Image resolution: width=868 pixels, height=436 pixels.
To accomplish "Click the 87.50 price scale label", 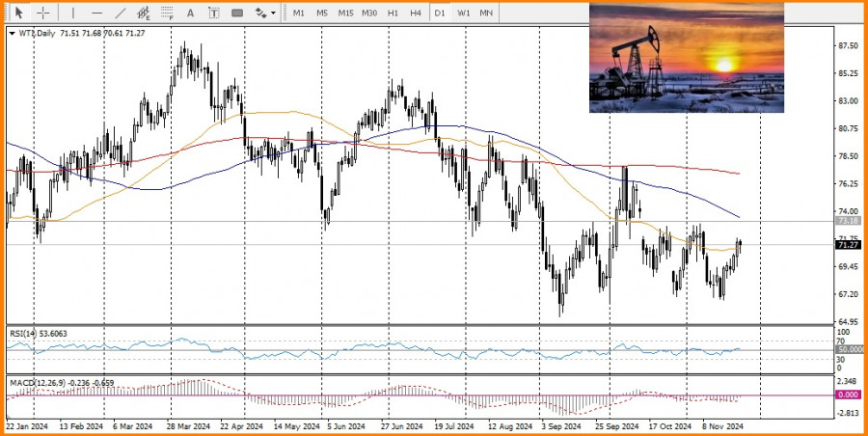I will pyautogui.click(x=848, y=46).
